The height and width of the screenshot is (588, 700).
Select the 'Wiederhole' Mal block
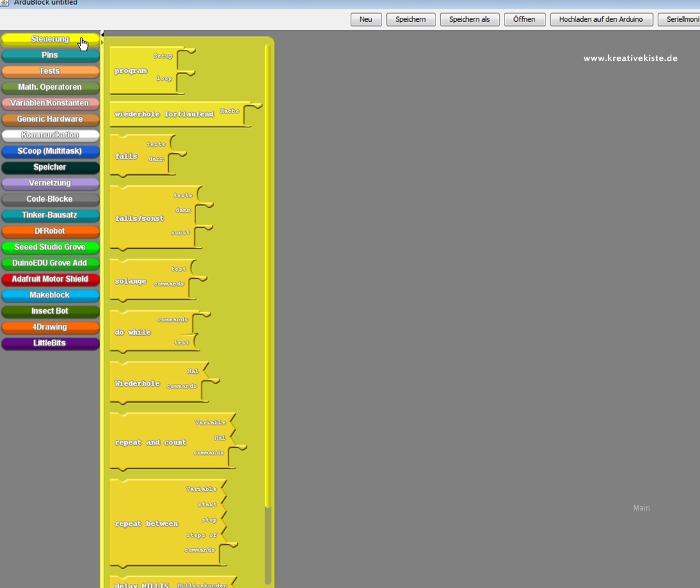[x=137, y=384]
